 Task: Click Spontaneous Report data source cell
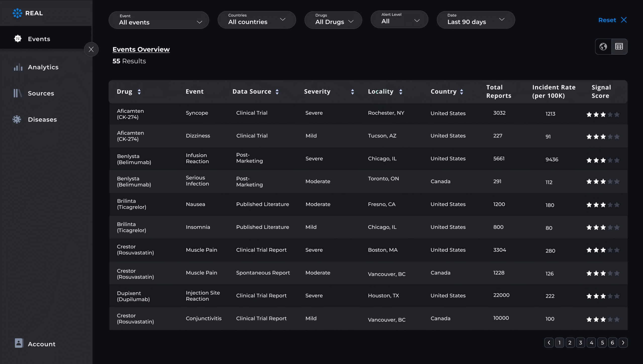[x=263, y=273]
